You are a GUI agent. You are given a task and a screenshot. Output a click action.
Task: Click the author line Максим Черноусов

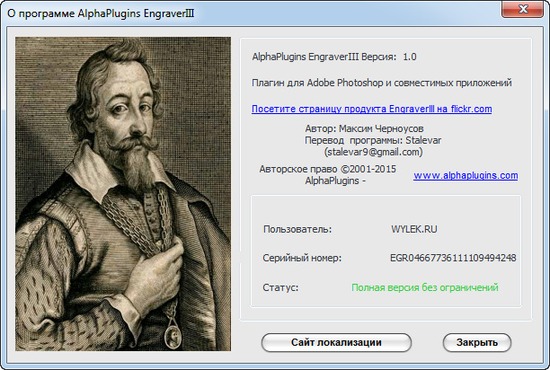[364, 129]
